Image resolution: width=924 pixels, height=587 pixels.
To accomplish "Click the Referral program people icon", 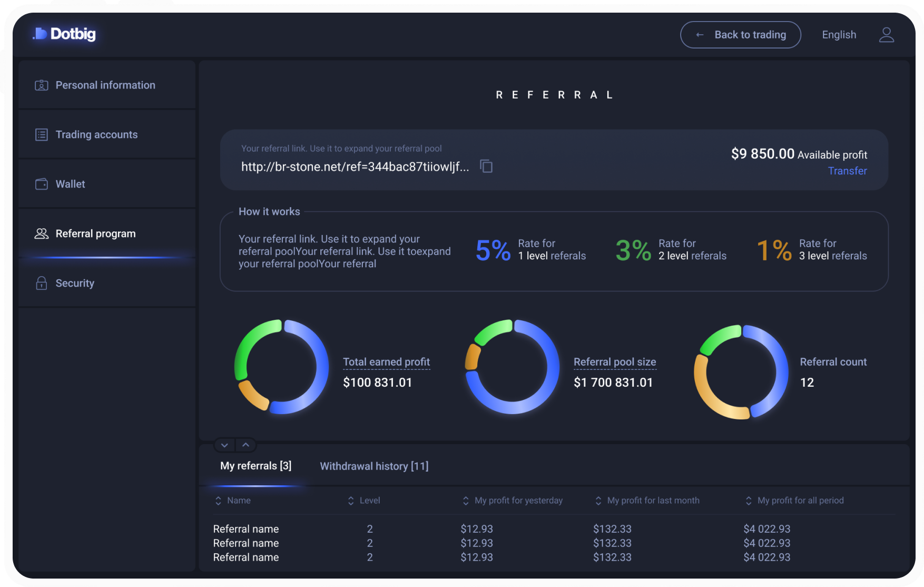I will [x=42, y=233].
